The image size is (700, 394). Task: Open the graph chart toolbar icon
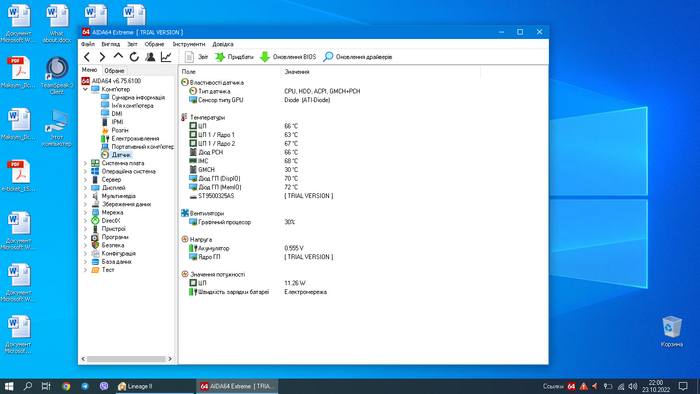click(166, 57)
